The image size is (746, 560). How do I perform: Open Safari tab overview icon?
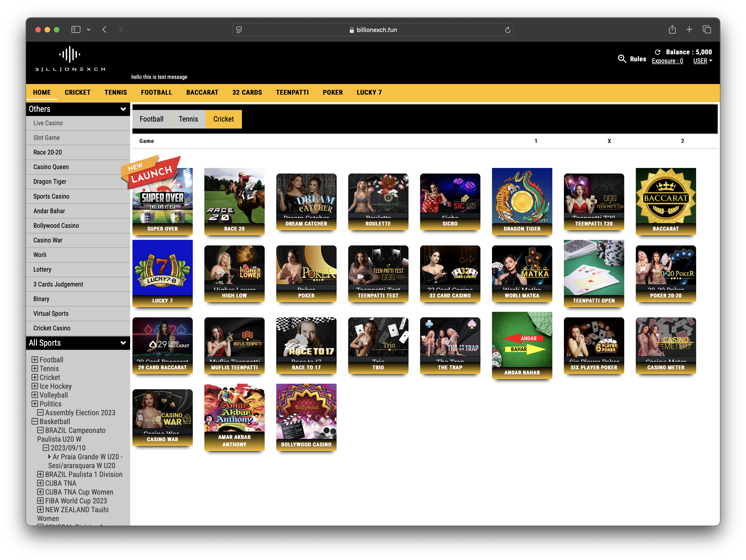(x=707, y=30)
